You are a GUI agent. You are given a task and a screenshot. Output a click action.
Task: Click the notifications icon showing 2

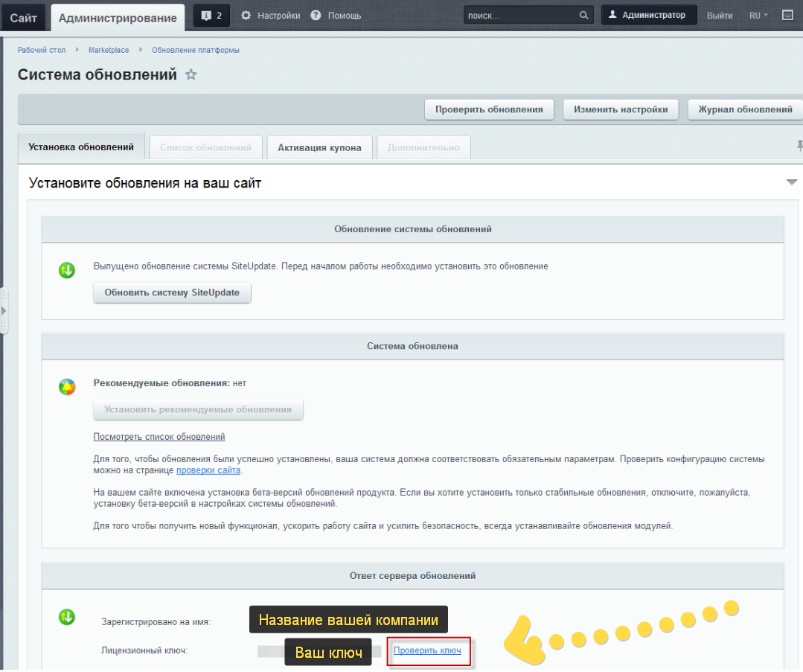click(x=211, y=16)
